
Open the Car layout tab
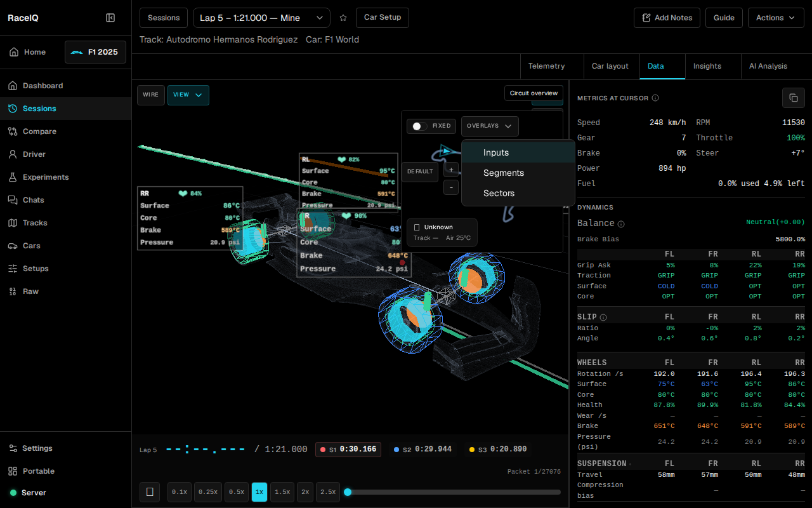(x=610, y=66)
